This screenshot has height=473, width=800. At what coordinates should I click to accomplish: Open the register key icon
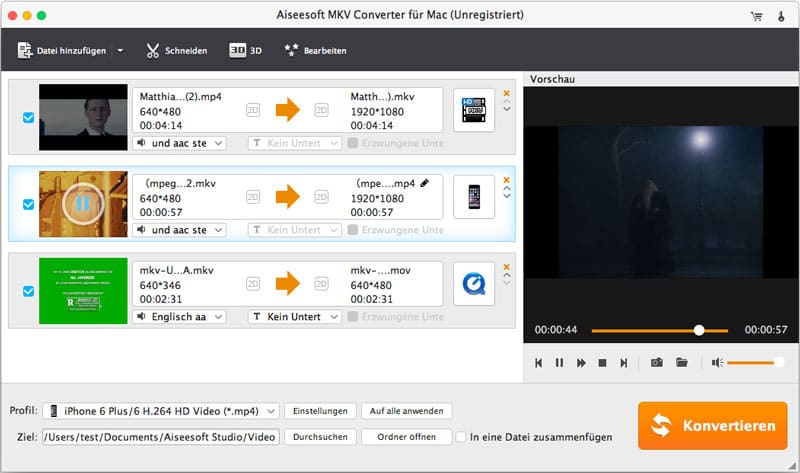(781, 16)
